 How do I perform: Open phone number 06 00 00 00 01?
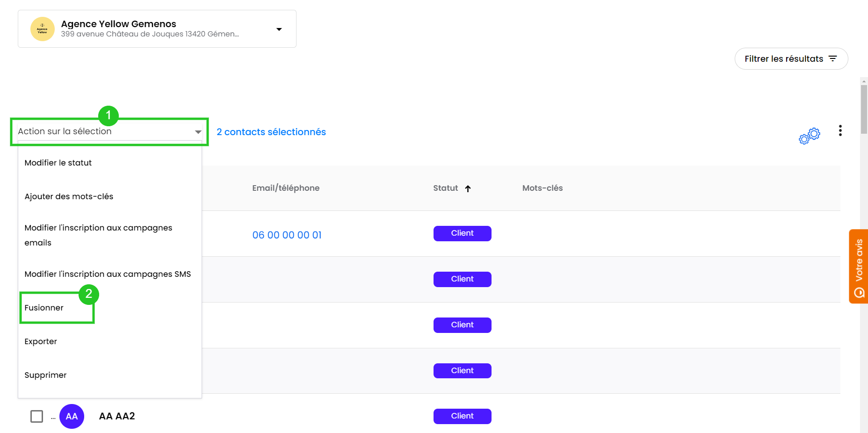[x=287, y=235]
